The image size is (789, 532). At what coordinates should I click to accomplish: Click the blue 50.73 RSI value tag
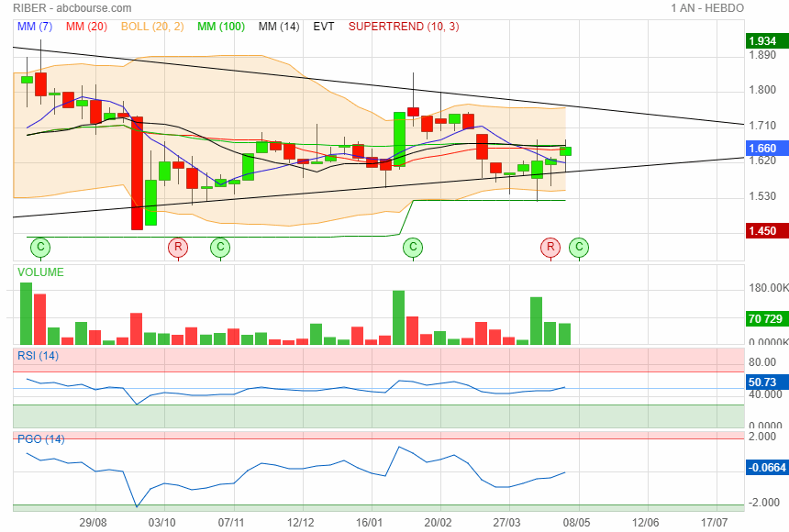pyautogui.click(x=767, y=382)
